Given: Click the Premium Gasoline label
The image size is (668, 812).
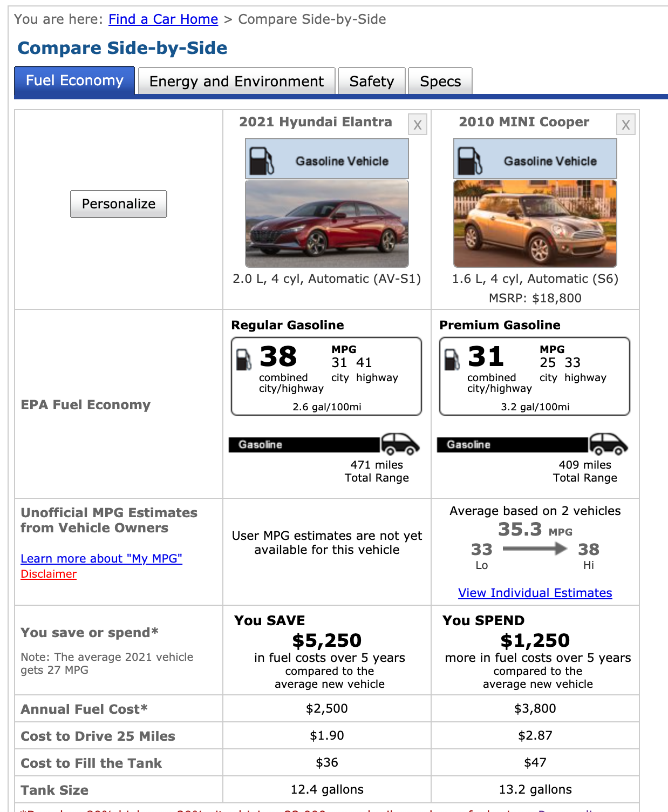Looking at the screenshot, I should 500,325.
